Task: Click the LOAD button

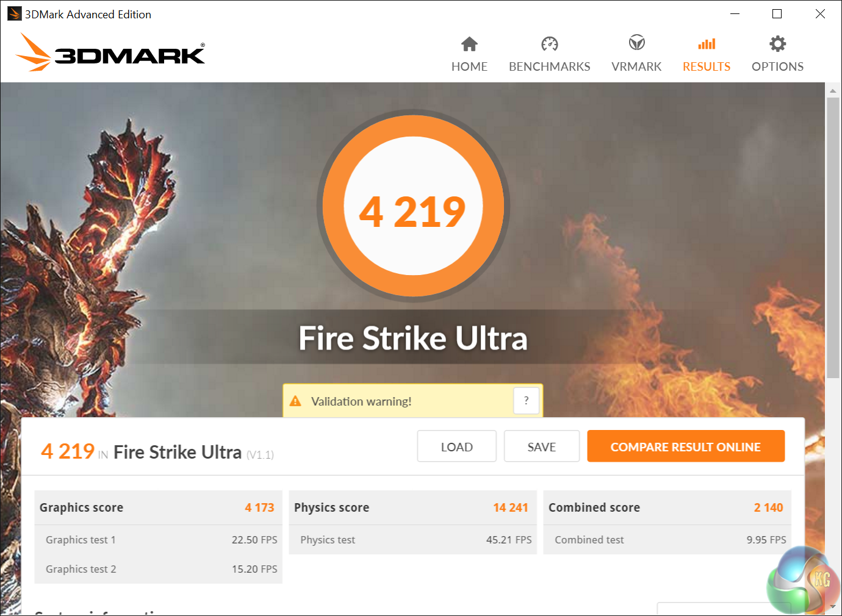Action: point(457,446)
